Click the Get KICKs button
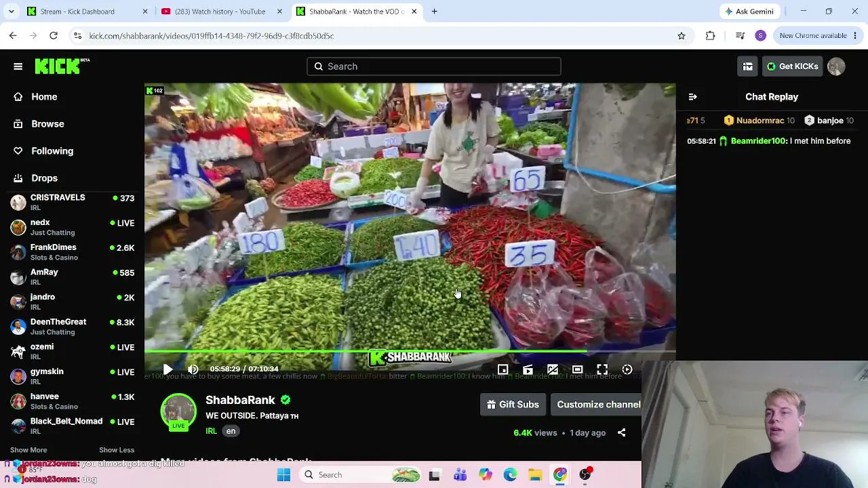The height and width of the screenshot is (488, 868). pos(792,66)
